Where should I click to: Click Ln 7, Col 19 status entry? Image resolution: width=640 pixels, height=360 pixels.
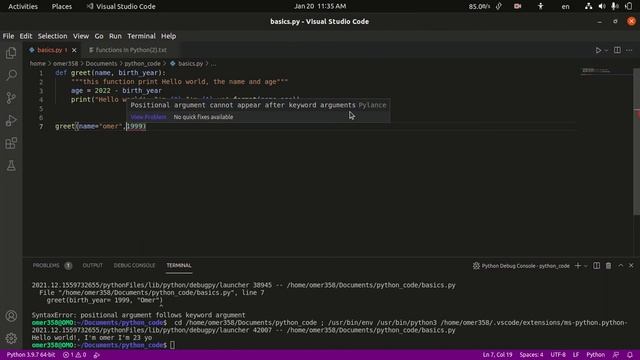coord(497,355)
